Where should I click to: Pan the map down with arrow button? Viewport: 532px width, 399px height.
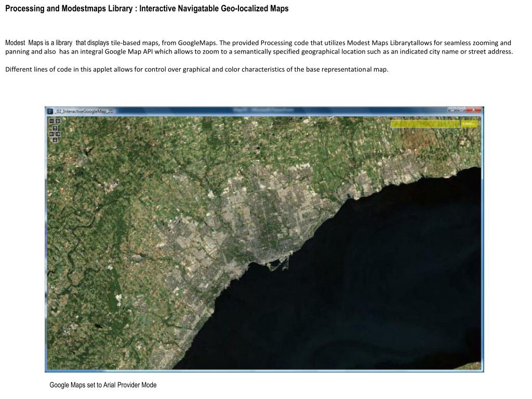point(55,140)
